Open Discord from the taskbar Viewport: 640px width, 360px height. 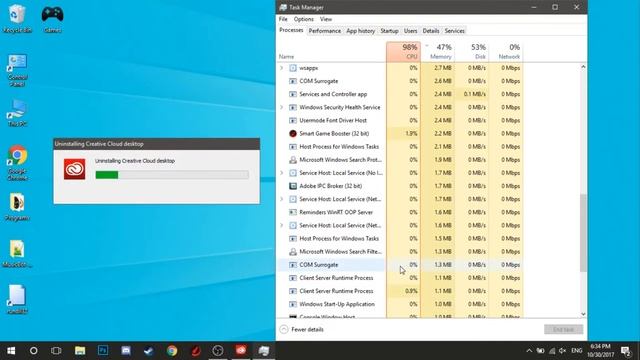click(126, 351)
